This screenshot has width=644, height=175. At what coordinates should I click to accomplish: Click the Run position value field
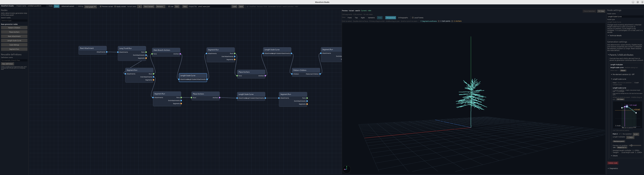tap(636, 134)
